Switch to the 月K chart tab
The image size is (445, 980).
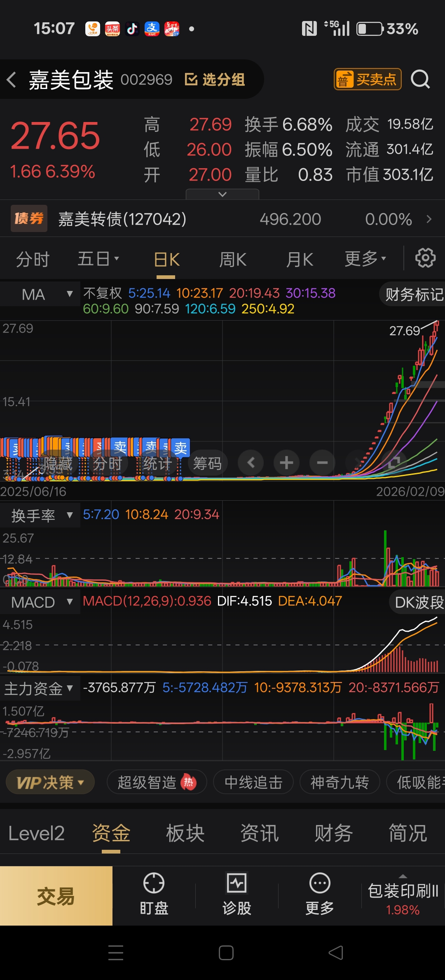click(300, 260)
